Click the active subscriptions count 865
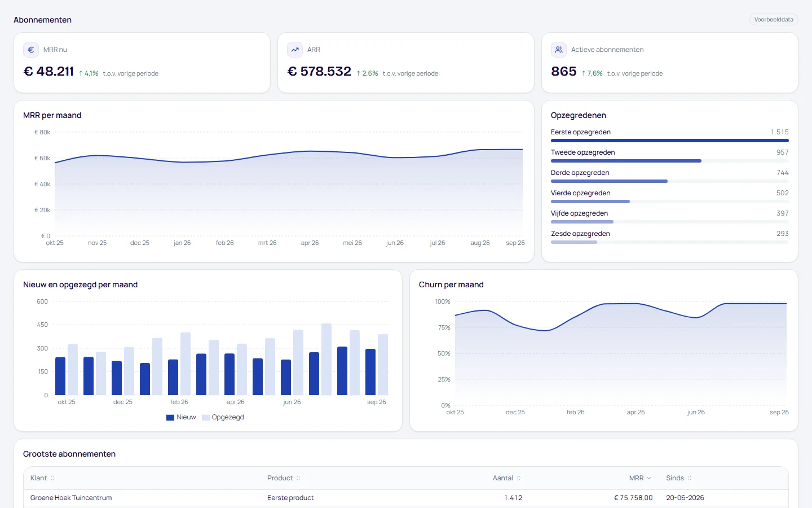812x508 pixels. click(x=564, y=72)
